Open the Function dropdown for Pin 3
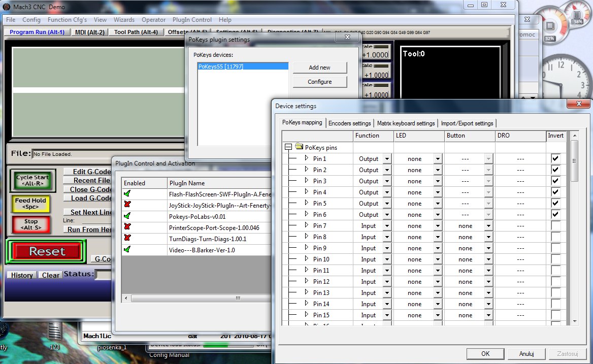The image size is (593, 364). point(387,181)
